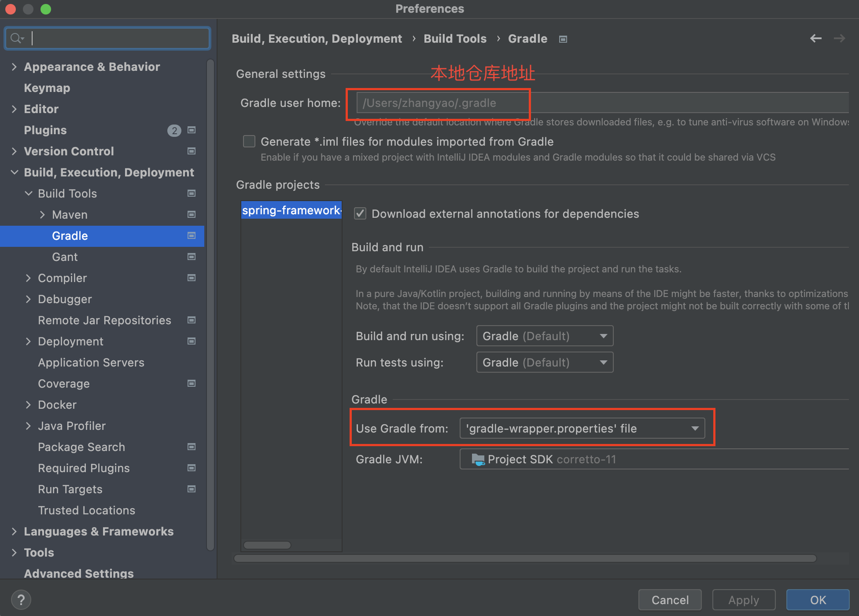Click the forward navigation arrow

pyautogui.click(x=839, y=39)
